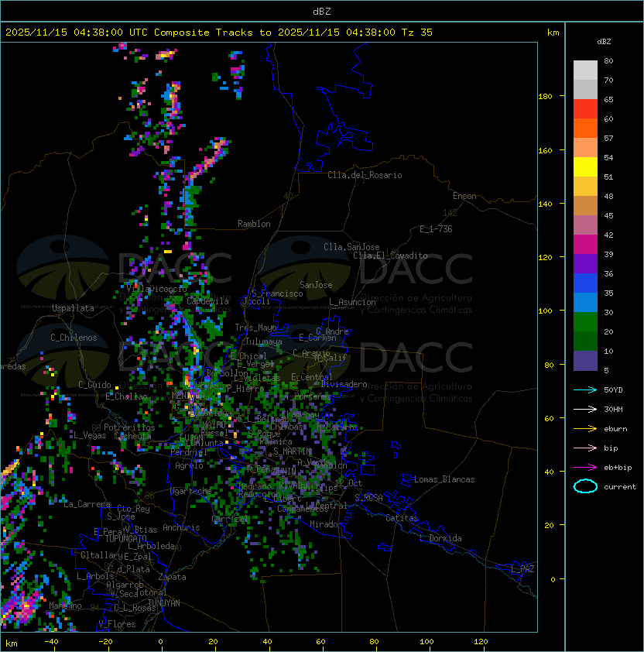This screenshot has height=652, width=644.
Task: Click the 'Agrelo' place label
Action: tap(189, 465)
